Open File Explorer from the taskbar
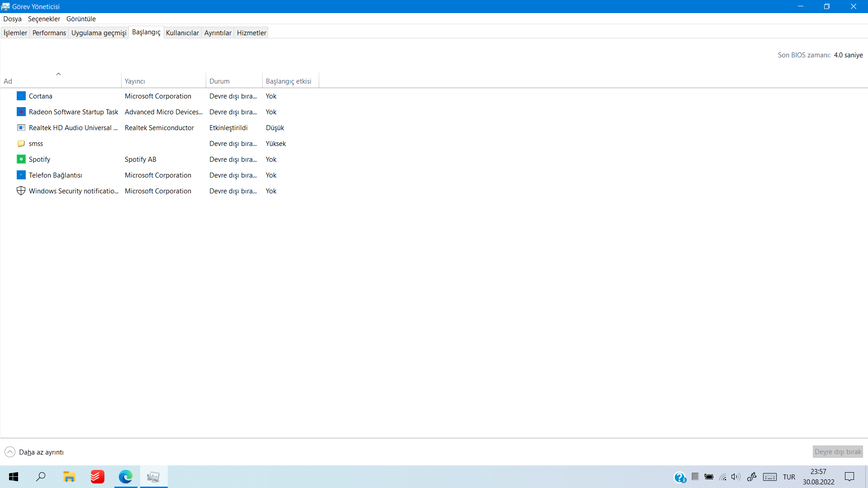The width and height of the screenshot is (868, 488). pos(69,477)
